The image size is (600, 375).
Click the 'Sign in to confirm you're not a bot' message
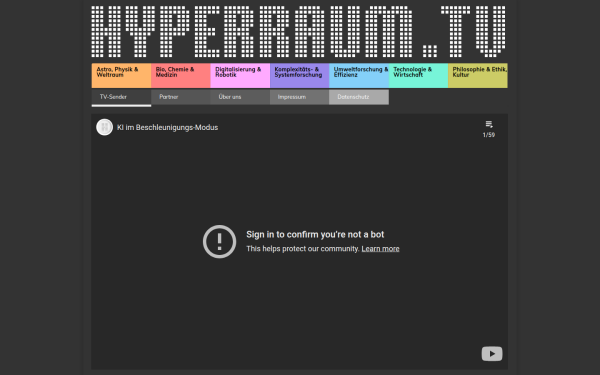(x=315, y=234)
